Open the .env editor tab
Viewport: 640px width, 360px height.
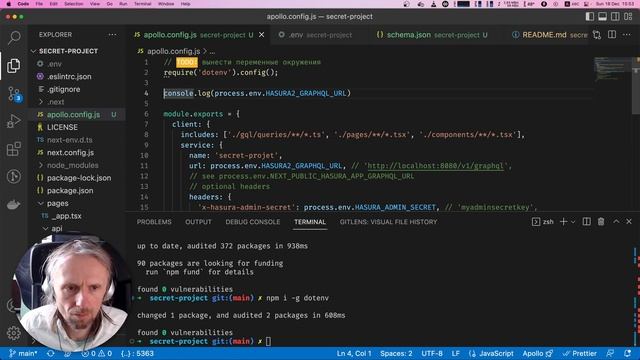(321, 35)
